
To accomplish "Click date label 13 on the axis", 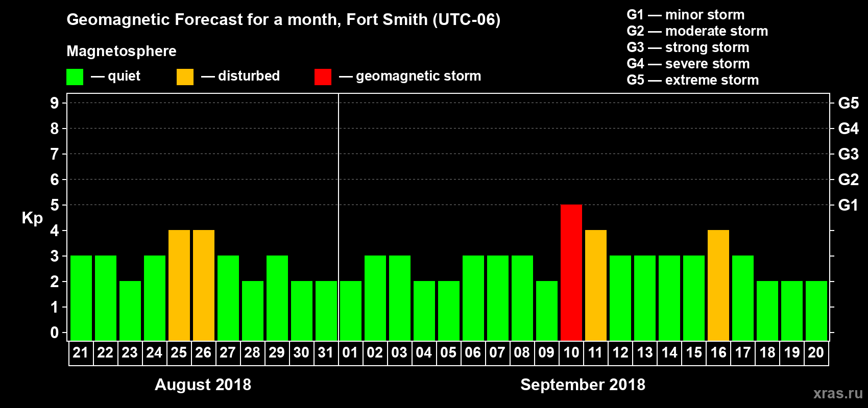I will pos(644,352).
